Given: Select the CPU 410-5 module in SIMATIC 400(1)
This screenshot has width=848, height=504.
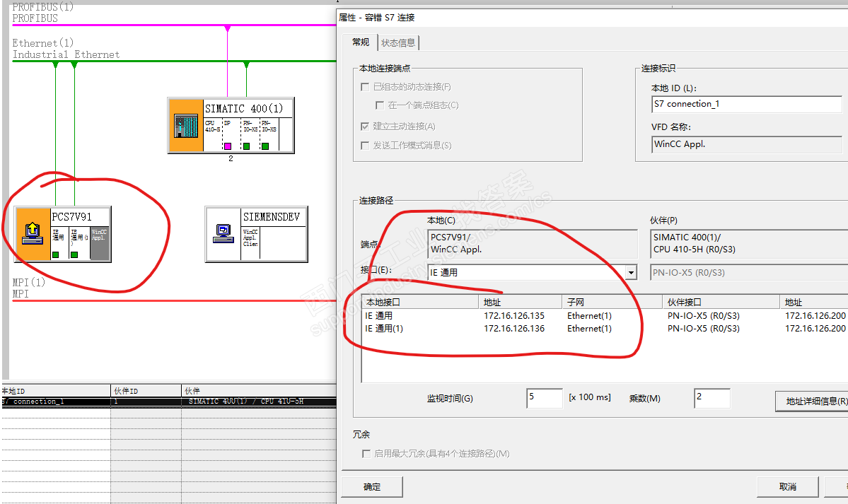Looking at the screenshot, I should [x=212, y=134].
